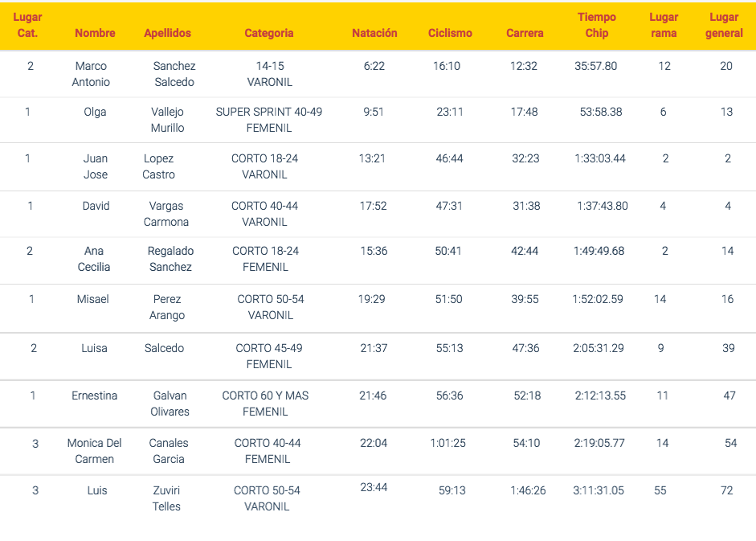The width and height of the screenshot is (756, 541).
Task: Select the Tiempo Chip column header
Action: tap(597, 25)
